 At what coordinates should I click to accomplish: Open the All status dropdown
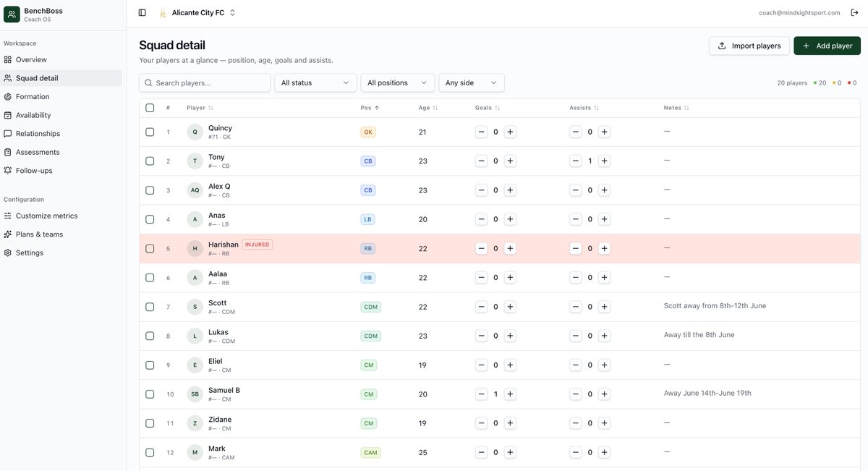click(315, 82)
